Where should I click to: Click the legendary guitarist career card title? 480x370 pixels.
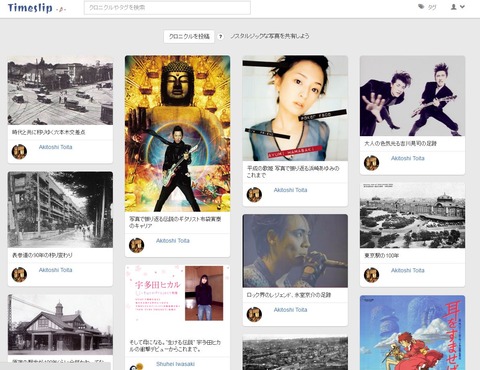coord(175,222)
